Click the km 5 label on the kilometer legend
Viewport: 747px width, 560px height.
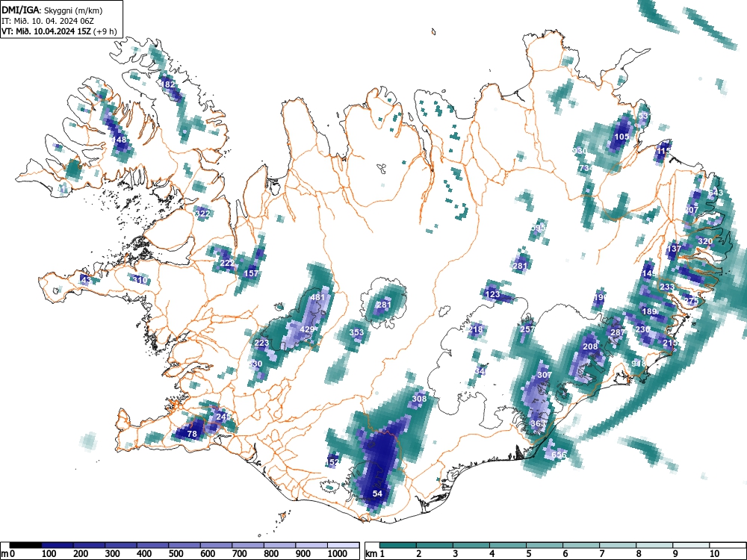529,554
